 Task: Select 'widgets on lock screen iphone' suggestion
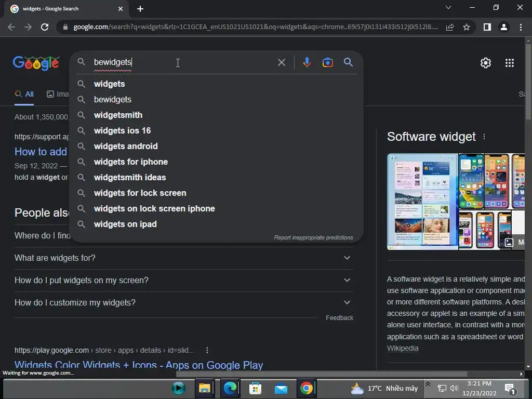click(x=216, y=209)
